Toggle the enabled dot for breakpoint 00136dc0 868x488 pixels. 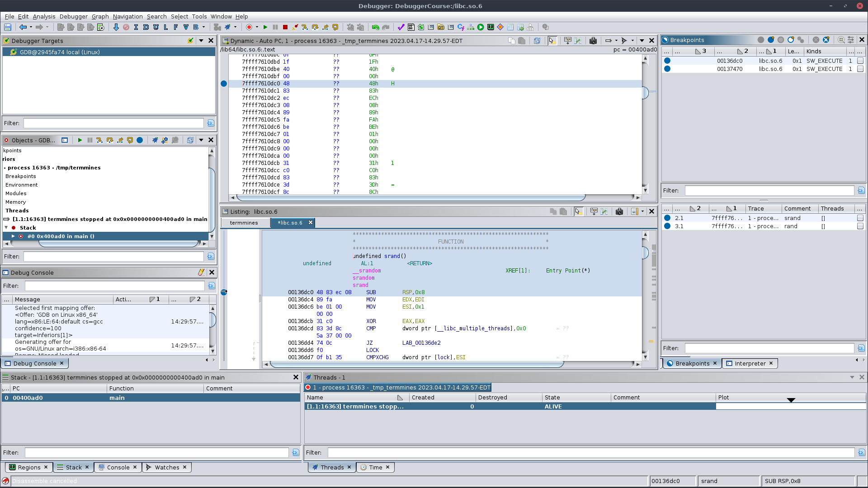point(668,61)
